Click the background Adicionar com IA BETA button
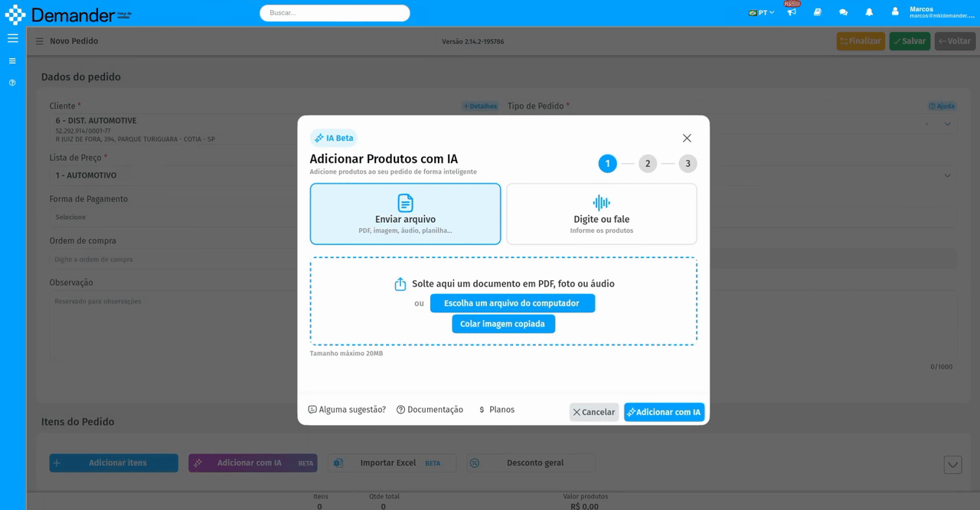The width and height of the screenshot is (980, 510). click(x=253, y=463)
